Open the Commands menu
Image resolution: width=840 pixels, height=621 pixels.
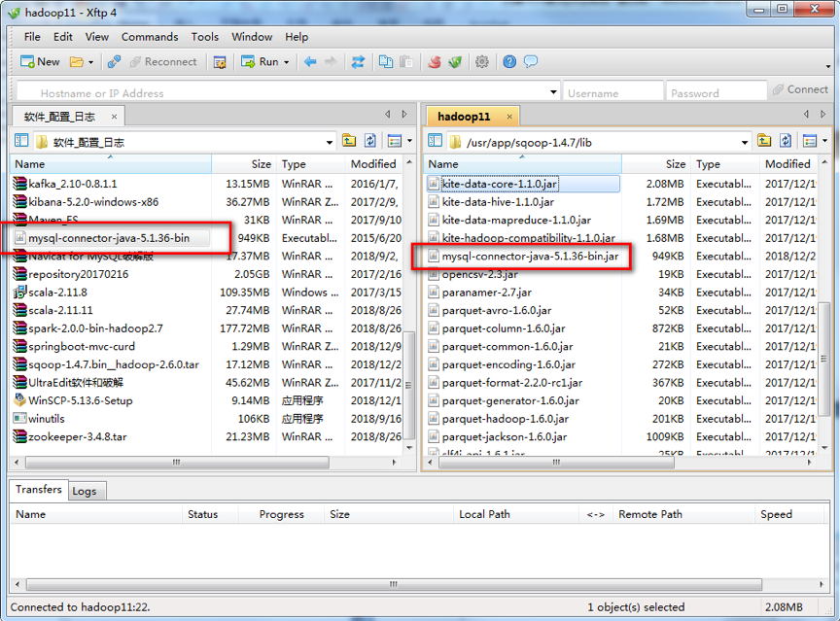tap(150, 37)
